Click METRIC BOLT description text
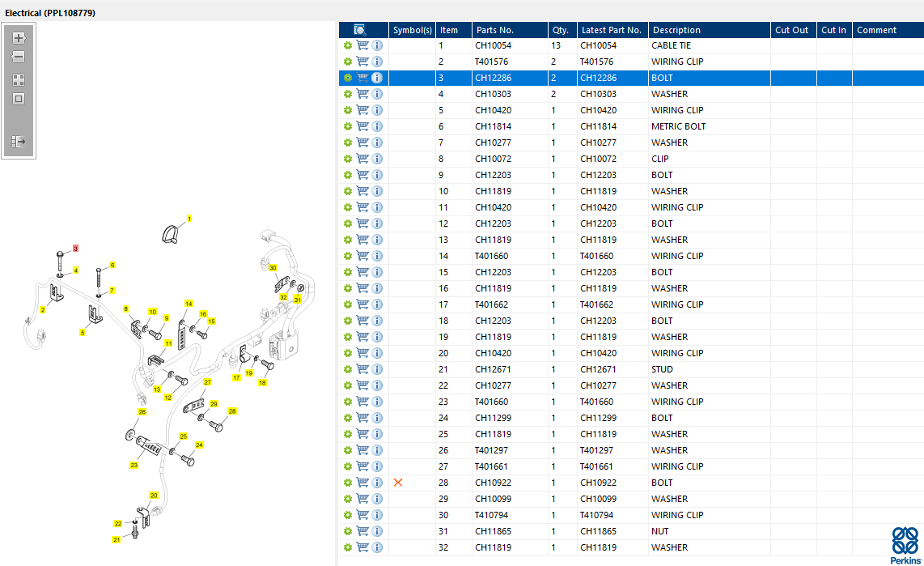This screenshot has width=924, height=566. pyautogui.click(x=678, y=126)
